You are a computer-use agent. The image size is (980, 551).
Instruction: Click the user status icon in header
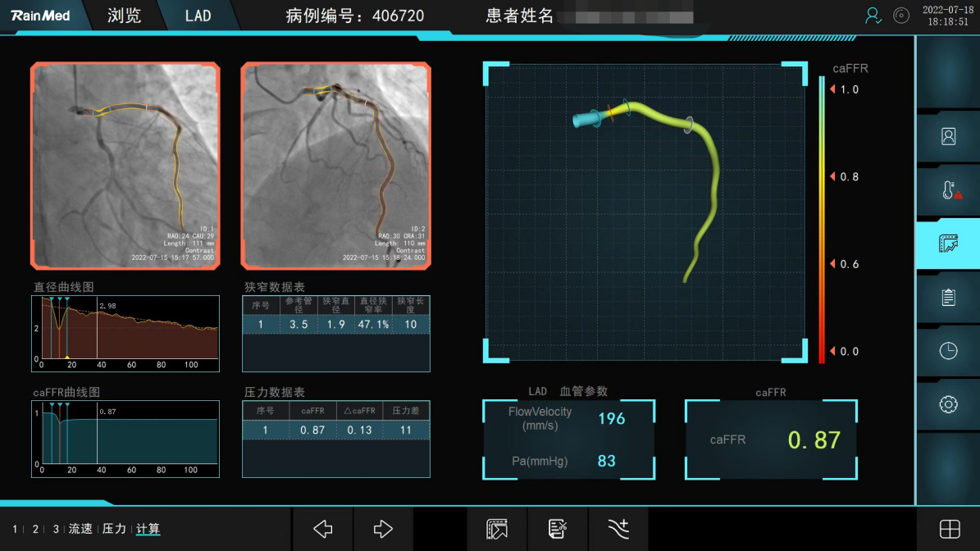pos(873,16)
